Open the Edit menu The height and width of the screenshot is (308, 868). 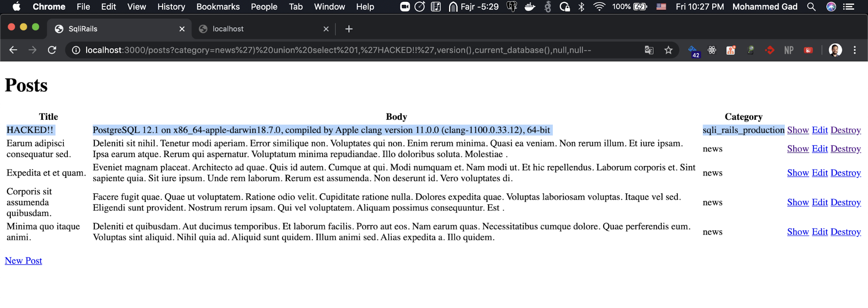coord(109,7)
